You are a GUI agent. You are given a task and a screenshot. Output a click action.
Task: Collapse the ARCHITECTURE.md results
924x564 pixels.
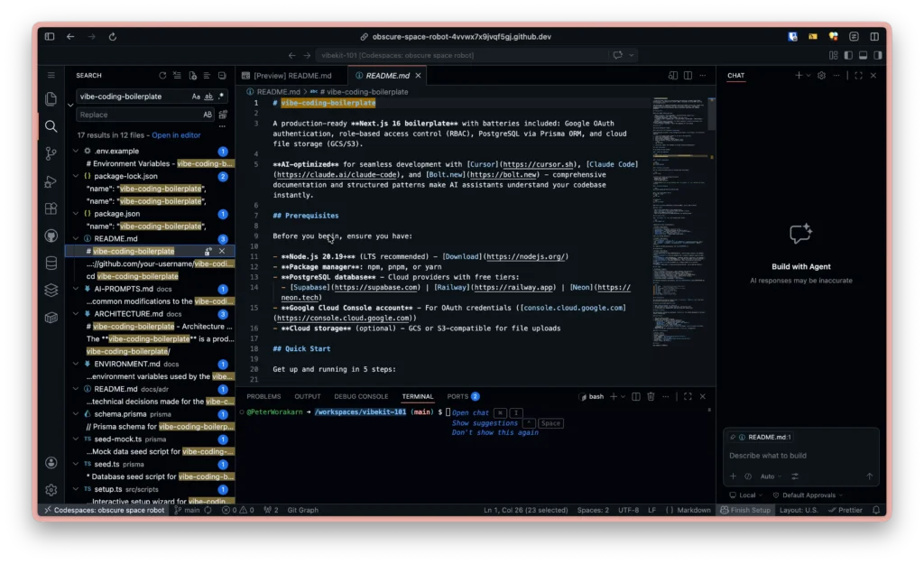click(x=76, y=314)
